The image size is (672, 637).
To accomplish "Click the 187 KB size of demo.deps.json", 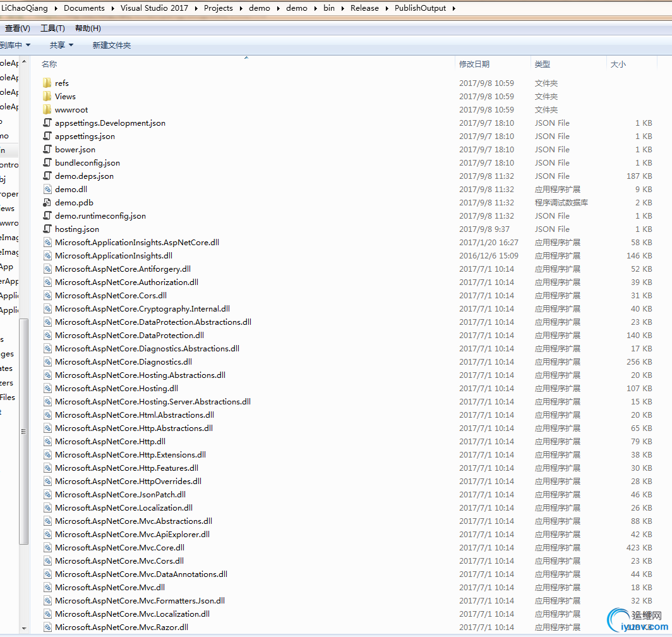I will click(639, 176).
